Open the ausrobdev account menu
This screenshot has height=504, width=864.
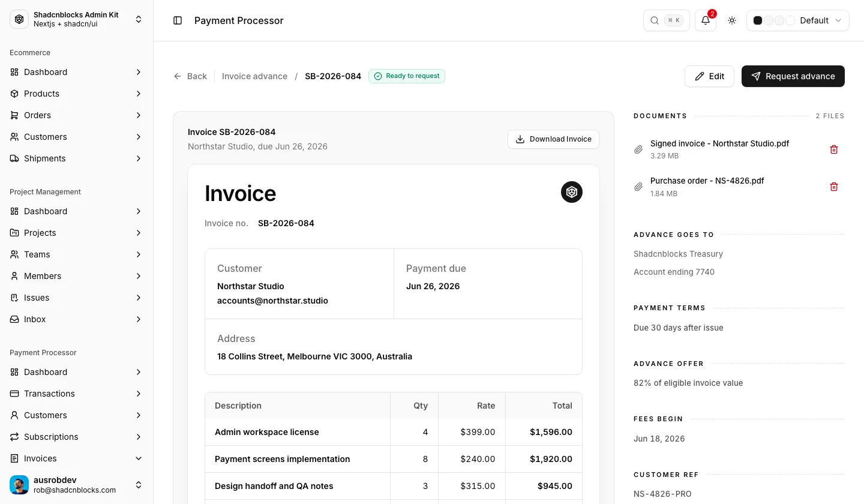[x=77, y=485]
